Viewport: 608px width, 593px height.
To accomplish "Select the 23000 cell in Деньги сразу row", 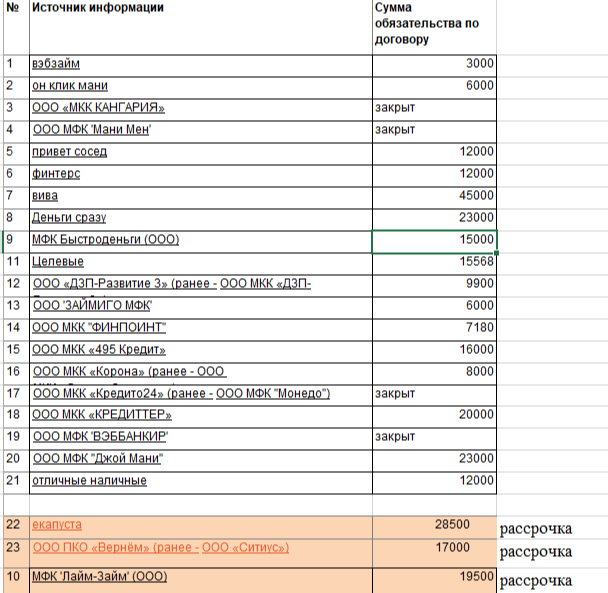I will (434, 220).
